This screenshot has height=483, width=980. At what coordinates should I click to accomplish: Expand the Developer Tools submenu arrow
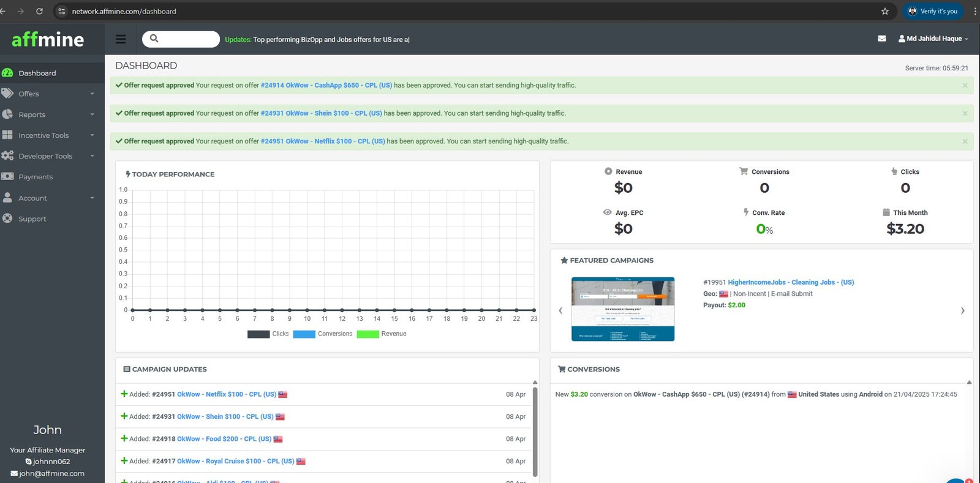click(x=92, y=156)
